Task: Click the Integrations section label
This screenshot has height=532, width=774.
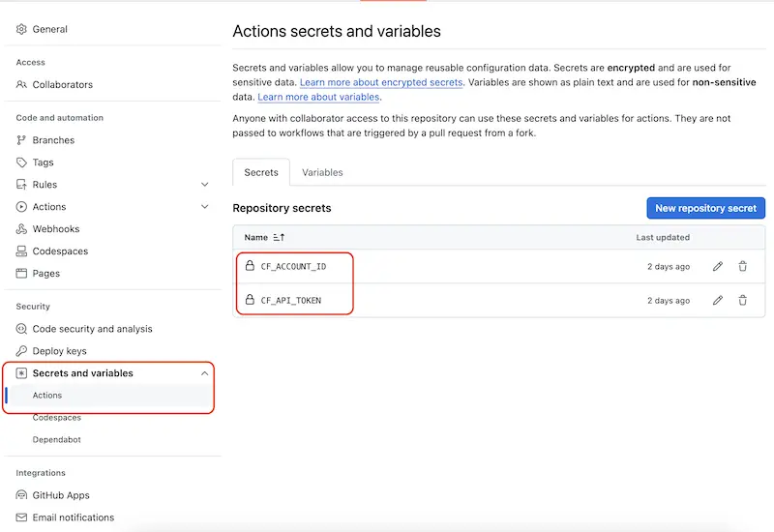Action: point(41,473)
